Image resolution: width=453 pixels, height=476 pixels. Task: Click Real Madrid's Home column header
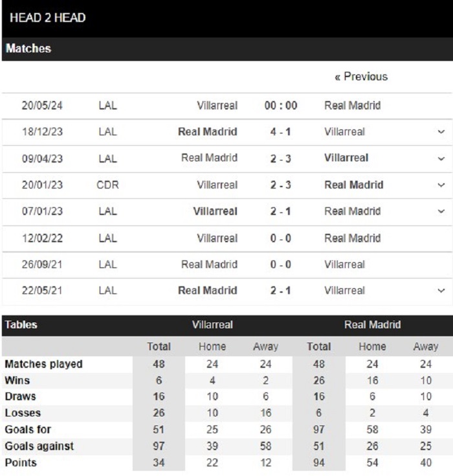[x=372, y=346]
